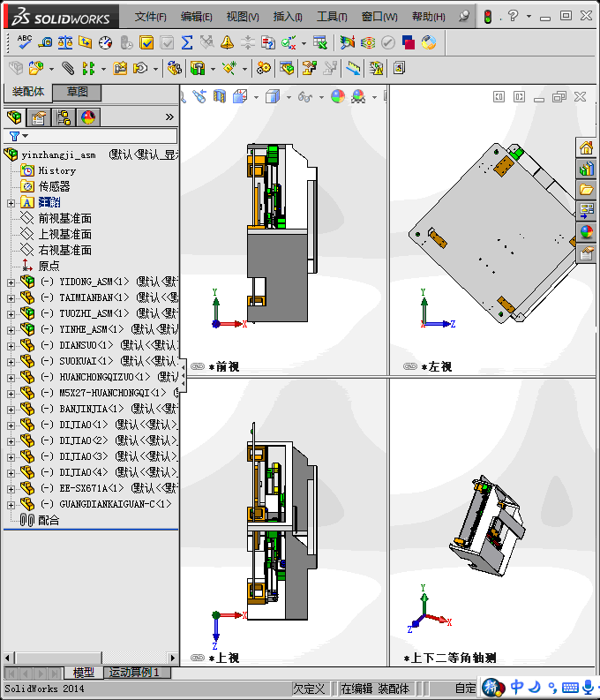Open the import diagnostics warning triangle icon
The width and height of the screenshot is (600, 700).
[227, 42]
